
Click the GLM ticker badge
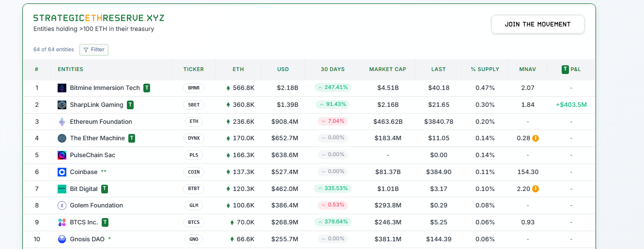click(x=194, y=205)
